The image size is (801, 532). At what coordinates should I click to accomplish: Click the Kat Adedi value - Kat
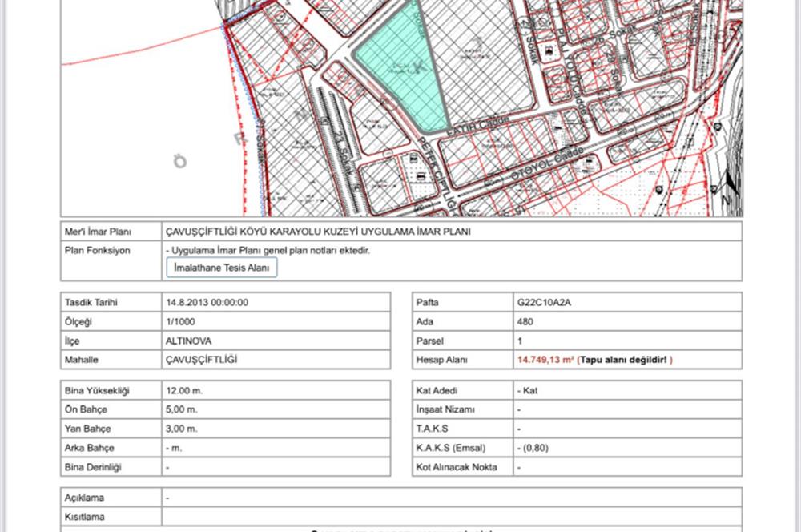pyautogui.click(x=527, y=391)
